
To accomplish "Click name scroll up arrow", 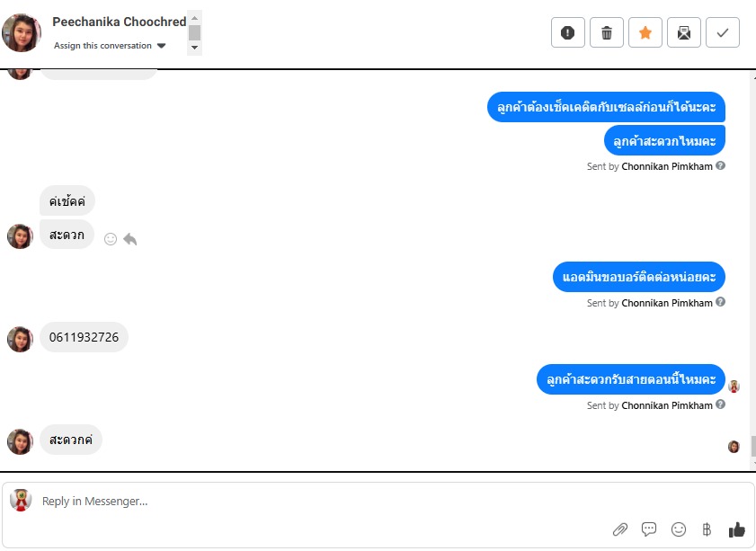I will pos(194,18).
